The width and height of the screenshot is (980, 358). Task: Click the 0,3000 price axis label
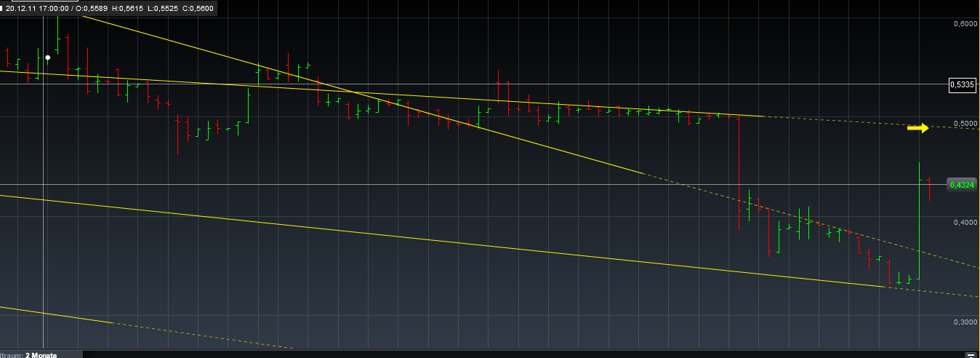coord(964,322)
